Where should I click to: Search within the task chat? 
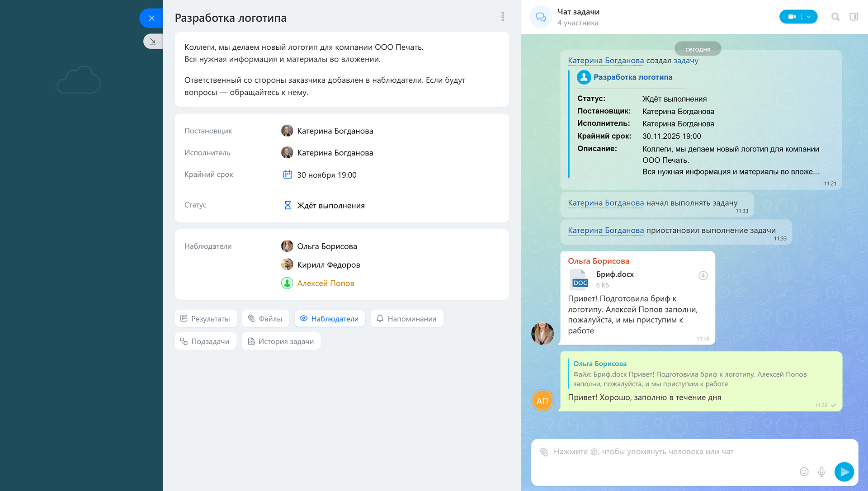pyautogui.click(x=835, y=17)
